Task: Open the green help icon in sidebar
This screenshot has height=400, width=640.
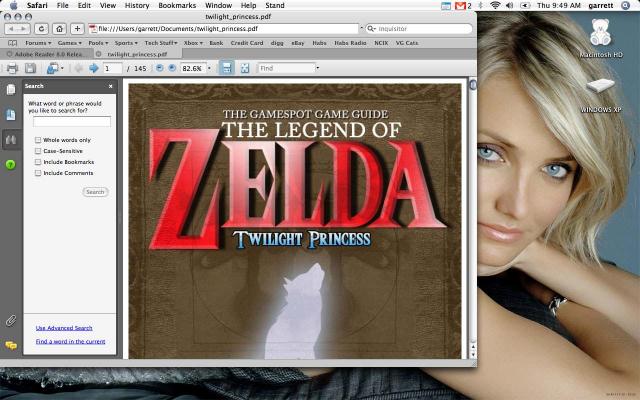Action: click(x=11, y=164)
